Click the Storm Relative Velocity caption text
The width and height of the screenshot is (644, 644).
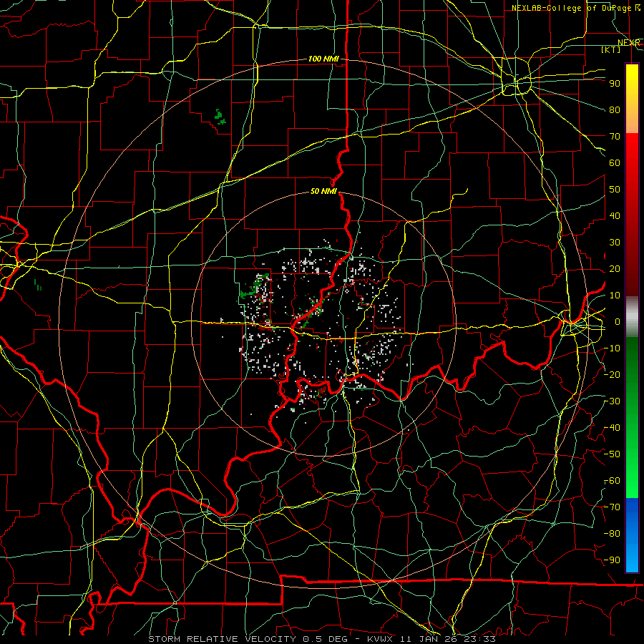[322, 639]
